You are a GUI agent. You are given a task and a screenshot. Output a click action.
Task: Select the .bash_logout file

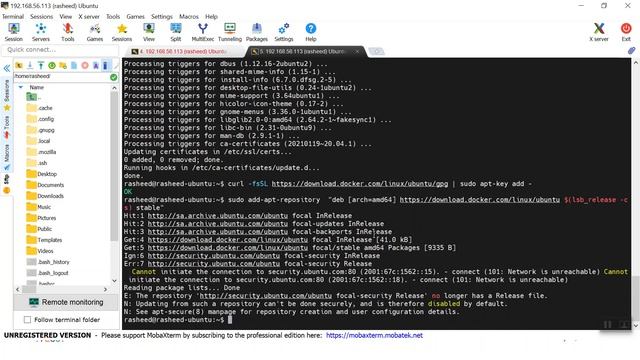tap(47, 273)
